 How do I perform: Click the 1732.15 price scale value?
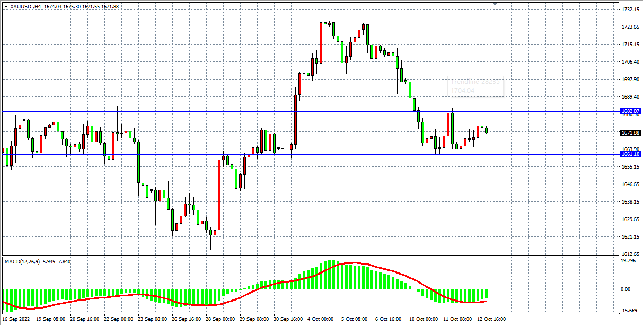click(630, 10)
